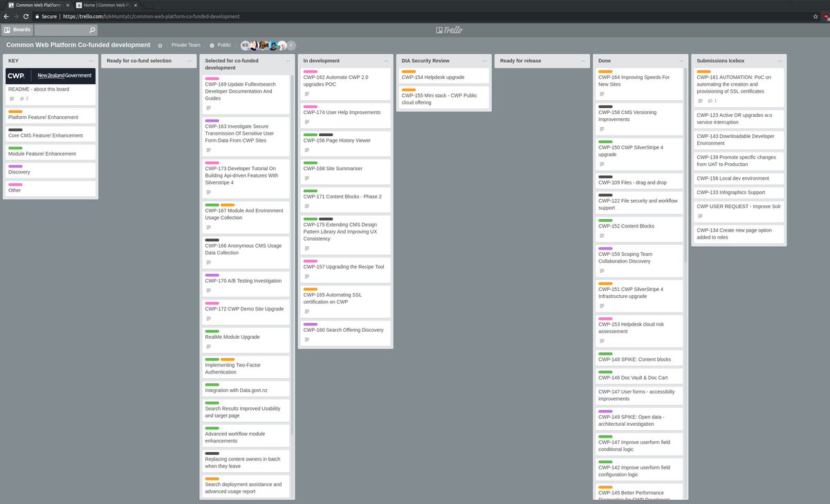Screen dimensions: 830x504
Task: Click the globe icon next to Public
Action: click(x=212, y=45)
